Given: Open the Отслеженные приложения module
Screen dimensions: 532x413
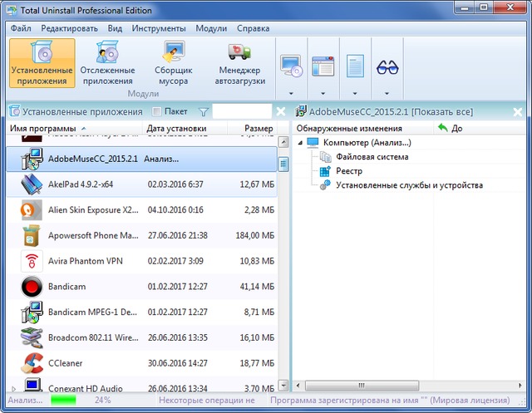Looking at the screenshot, I should pyautogui.click(x=106, y=63).
